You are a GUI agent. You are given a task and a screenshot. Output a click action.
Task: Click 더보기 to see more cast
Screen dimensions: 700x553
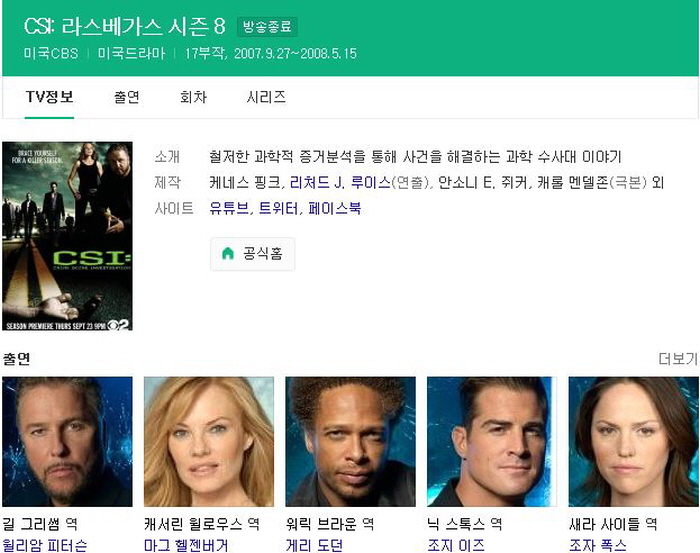678,358
